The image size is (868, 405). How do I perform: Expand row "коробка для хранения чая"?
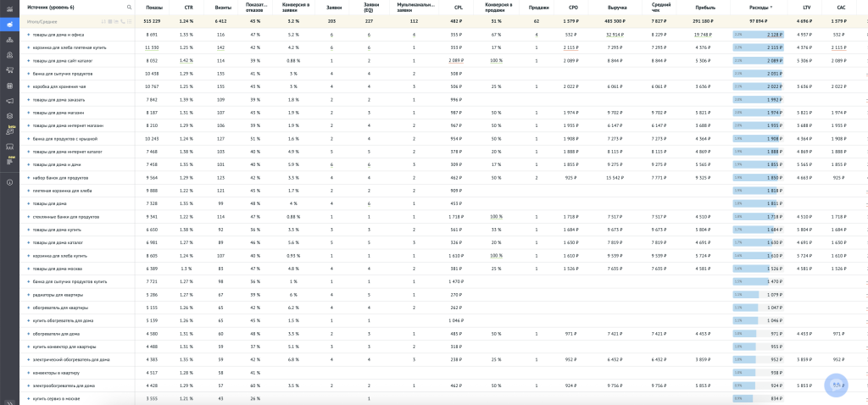(29, 86)
